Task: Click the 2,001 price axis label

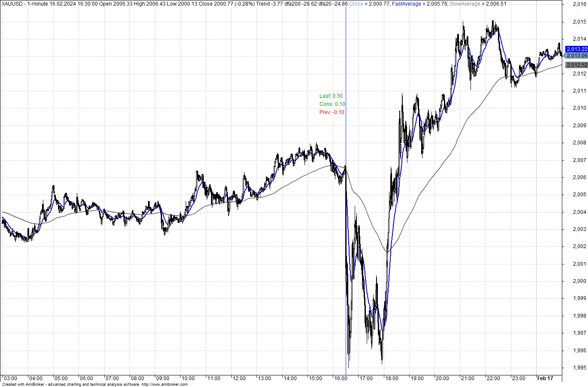Action: pyautogui.click(x=579, y=264)
